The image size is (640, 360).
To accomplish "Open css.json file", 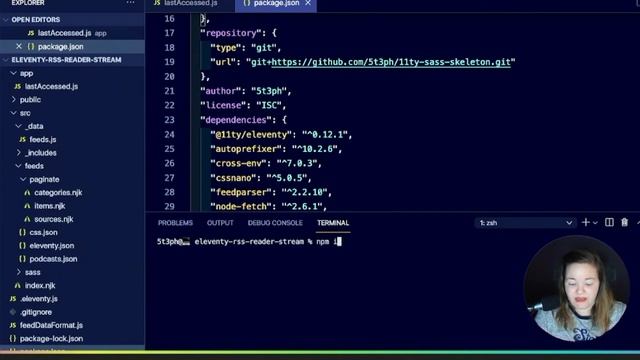I will (43, 232).
